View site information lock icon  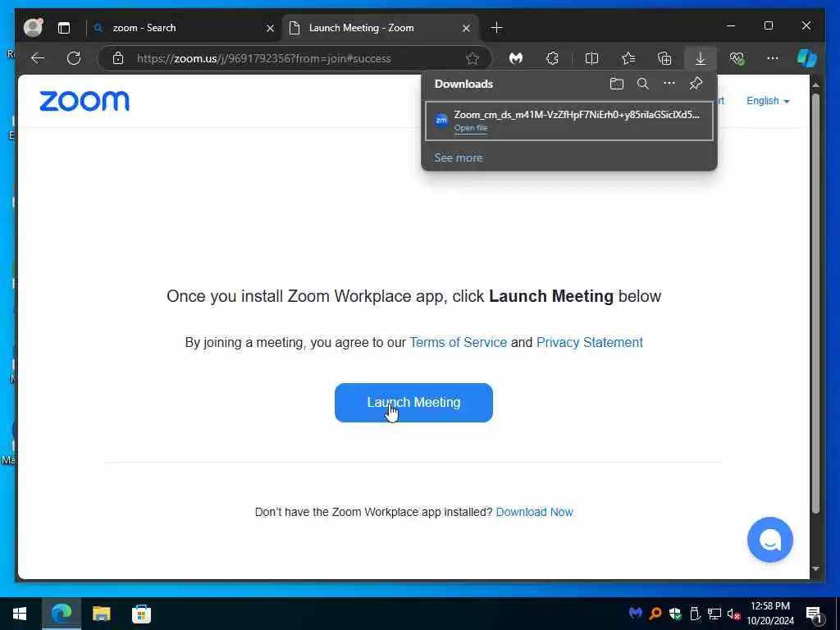point(118,58)
